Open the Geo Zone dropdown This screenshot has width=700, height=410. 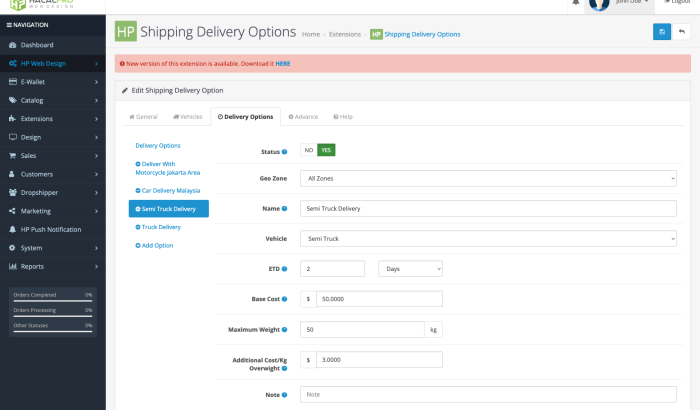coord(488,178)
